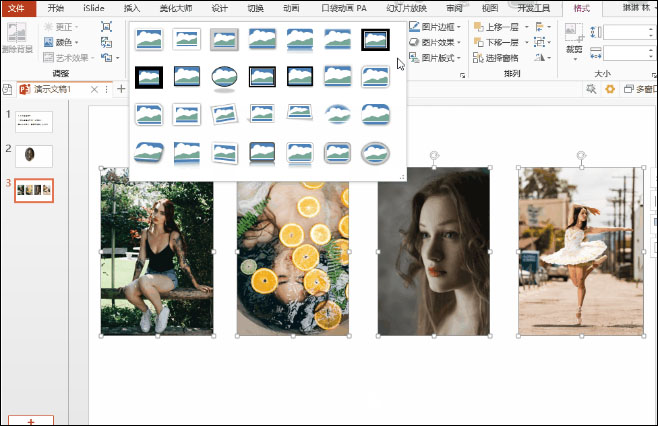
Task: Select the ballerina dancing picture on slide
Action: pos(581,251)
